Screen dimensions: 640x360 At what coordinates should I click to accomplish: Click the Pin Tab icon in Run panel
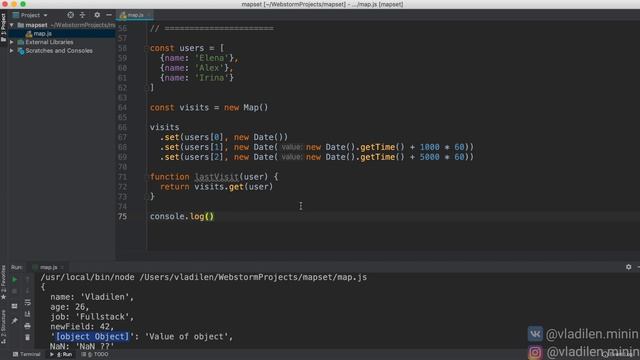tap(14, 321)
